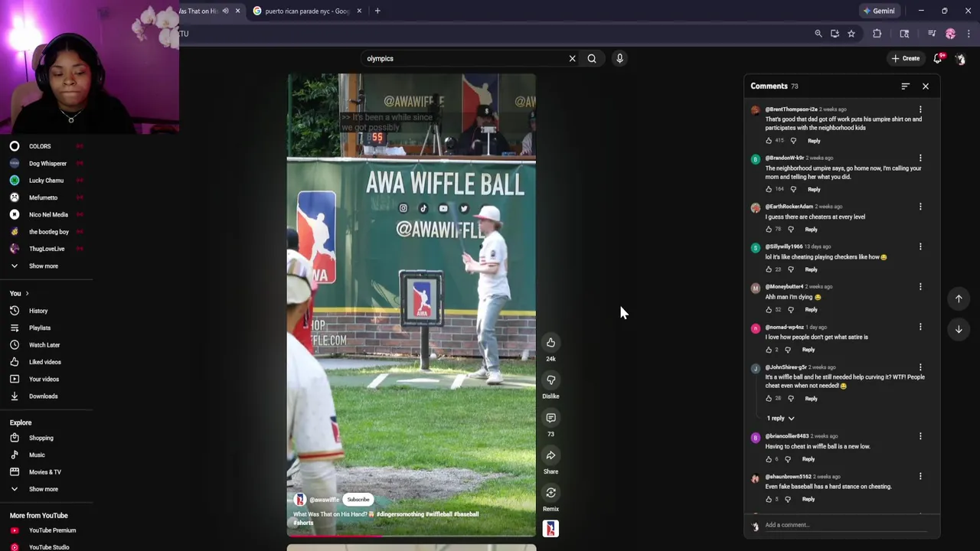Click the Chrome zoom magnifier icon
Image resolution: width=980 pixels, height=551 pixels.
point(818,34)
